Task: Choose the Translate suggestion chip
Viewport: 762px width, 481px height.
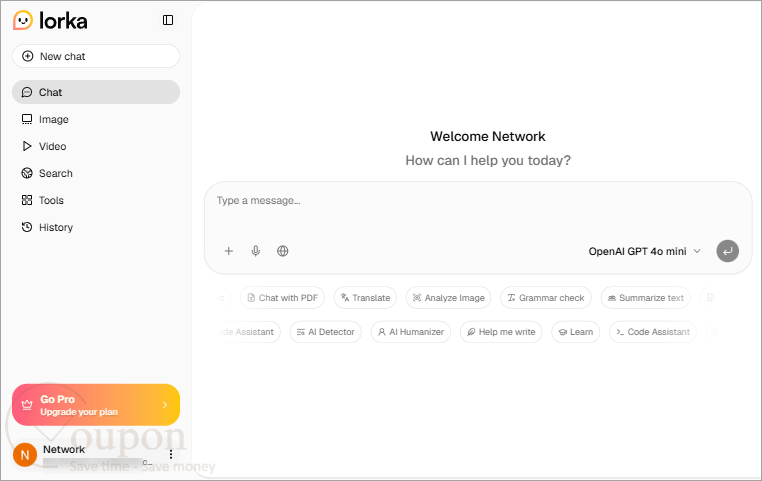Action: coord(365,298)
